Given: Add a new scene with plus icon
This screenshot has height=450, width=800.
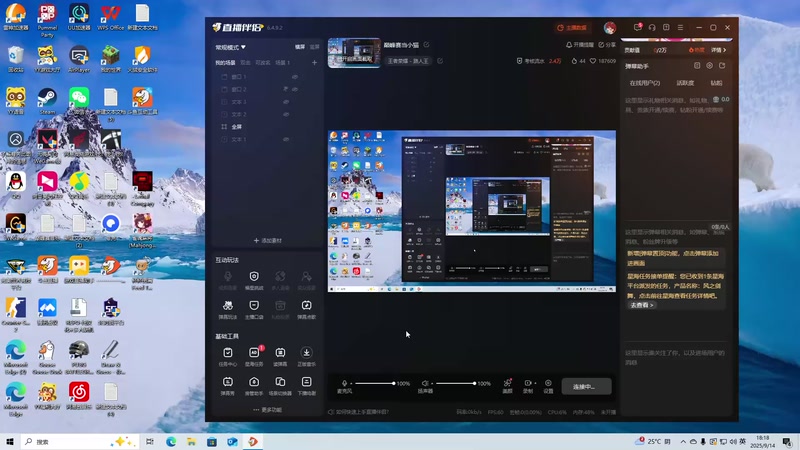Looking at the screenshot, I should tap(314, 63).
